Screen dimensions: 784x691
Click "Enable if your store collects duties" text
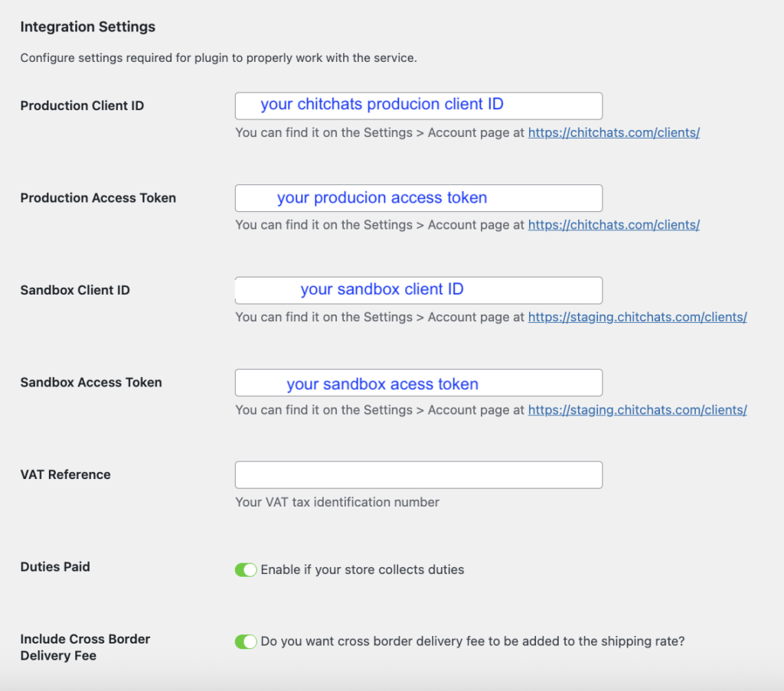[x=362, y=570]
